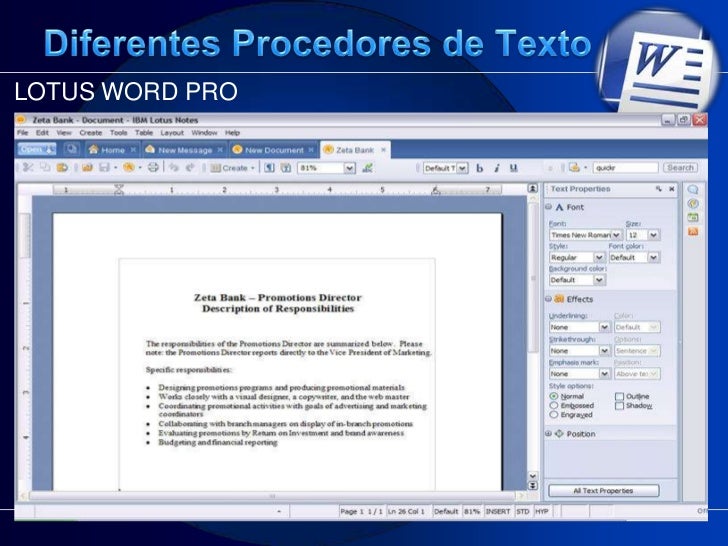728x546 pixels.
Task: Click the thumbnails icon next to Open
Action: [x=71, y=149]
